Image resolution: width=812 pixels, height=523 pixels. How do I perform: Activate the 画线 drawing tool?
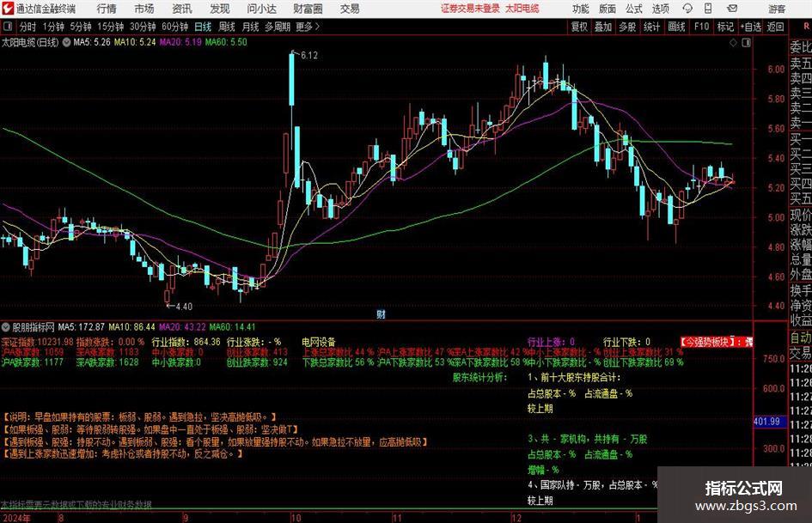[x=676, y=27]
